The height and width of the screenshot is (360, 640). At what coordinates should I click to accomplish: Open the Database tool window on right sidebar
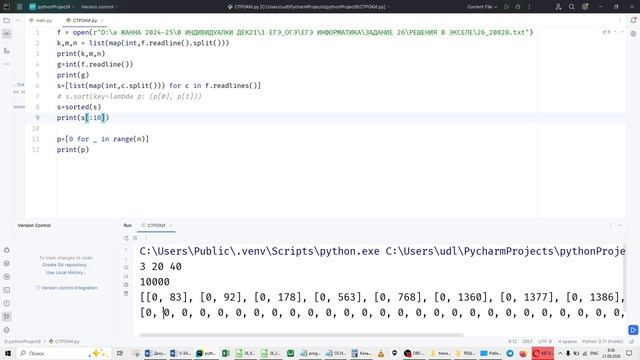coord(633,33)
